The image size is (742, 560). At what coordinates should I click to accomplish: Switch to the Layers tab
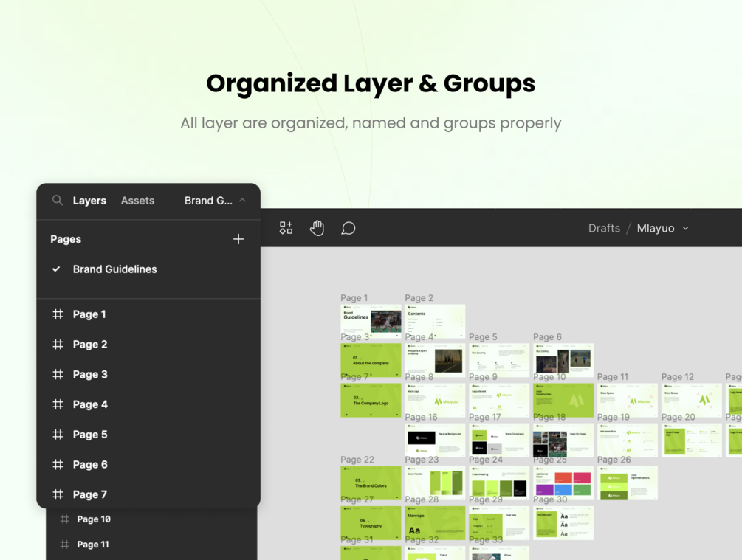(89, 201)
